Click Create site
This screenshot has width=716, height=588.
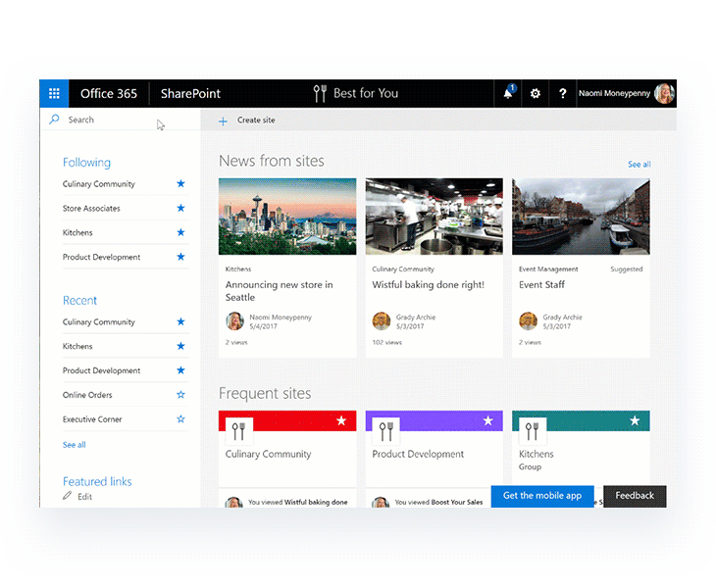[x=256, y=121]
